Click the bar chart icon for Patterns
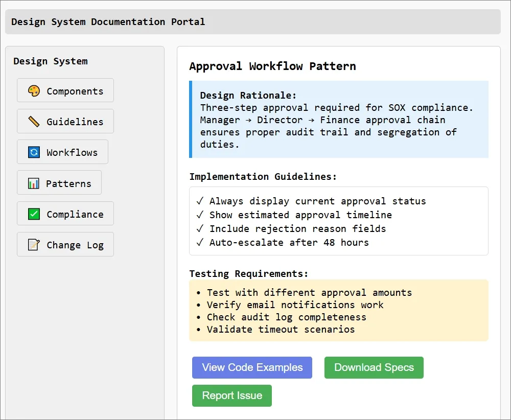The height and width of the screenshot is (420, 511). [34, 183]
